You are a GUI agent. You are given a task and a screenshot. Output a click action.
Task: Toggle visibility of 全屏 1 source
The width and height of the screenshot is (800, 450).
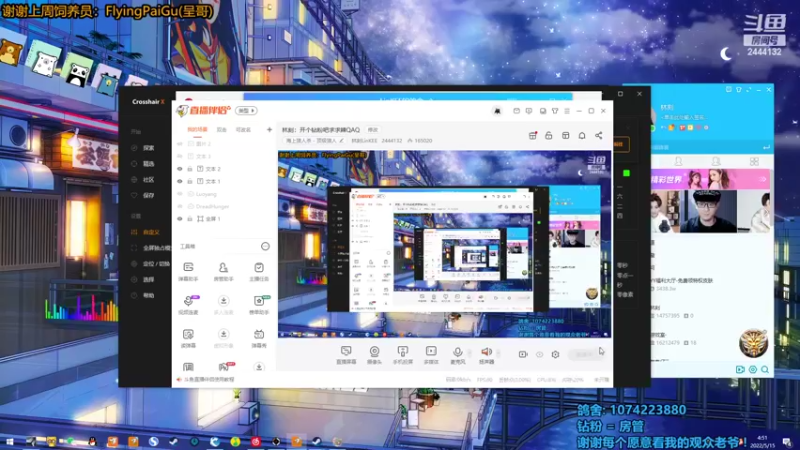pos(180,219)
